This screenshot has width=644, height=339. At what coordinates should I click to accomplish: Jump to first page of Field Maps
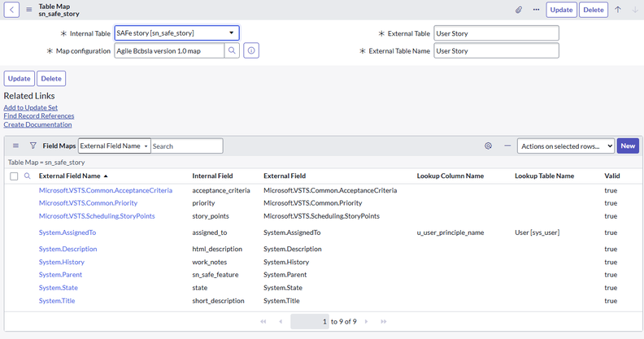(263, 322)
